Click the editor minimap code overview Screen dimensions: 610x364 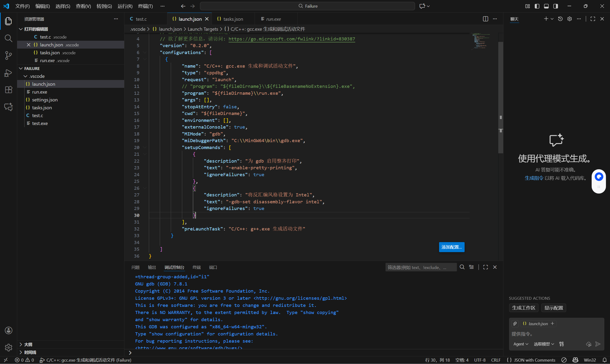tap(480, 41)
